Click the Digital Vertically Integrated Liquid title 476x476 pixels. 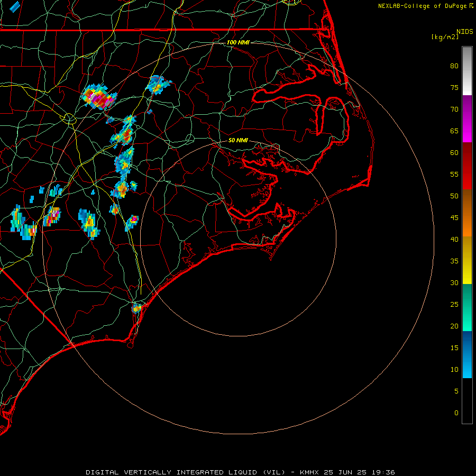tap(185, 472)
